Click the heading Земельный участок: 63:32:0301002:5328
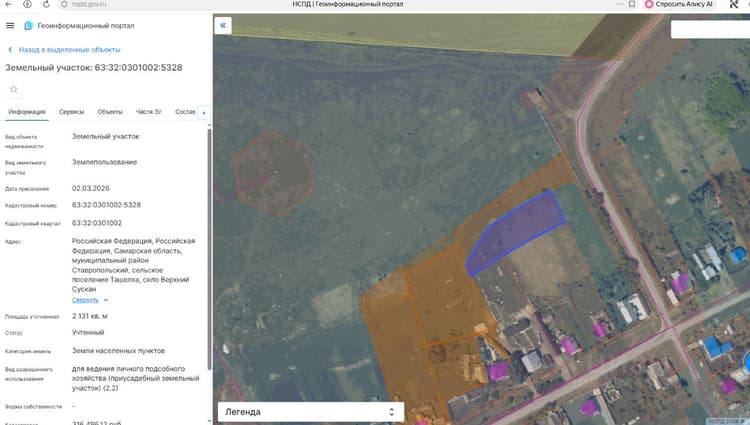 pos(94,68)
